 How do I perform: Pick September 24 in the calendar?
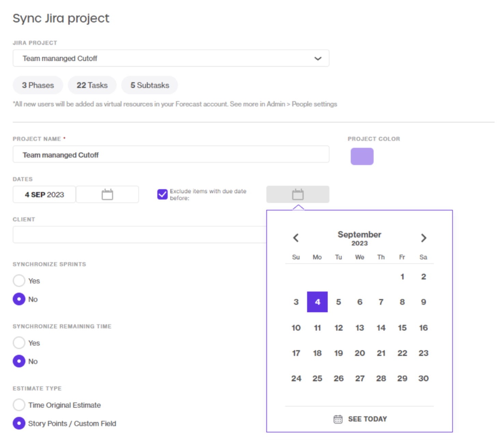[x=296, y=378]
